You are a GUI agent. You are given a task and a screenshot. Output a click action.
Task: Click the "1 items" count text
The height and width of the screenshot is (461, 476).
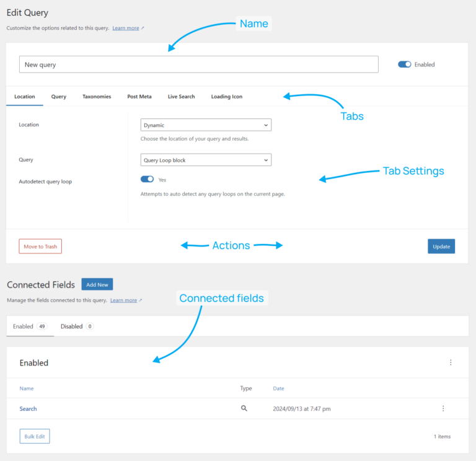(x=443, y=436)
